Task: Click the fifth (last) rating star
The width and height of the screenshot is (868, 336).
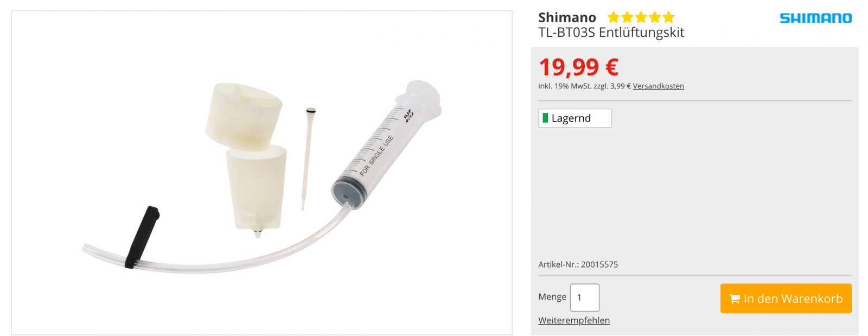Action: [x=668, y=17]
